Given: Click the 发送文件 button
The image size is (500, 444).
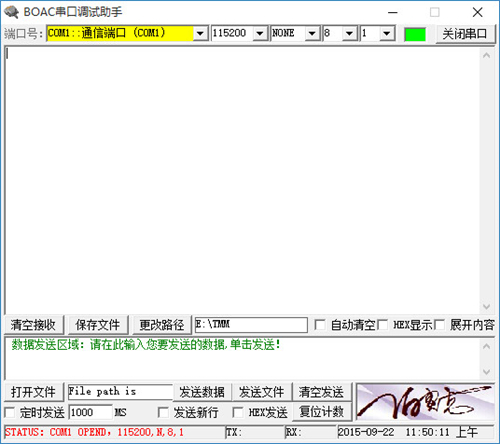Looking at the screenshot, I should tap(262, 392).
